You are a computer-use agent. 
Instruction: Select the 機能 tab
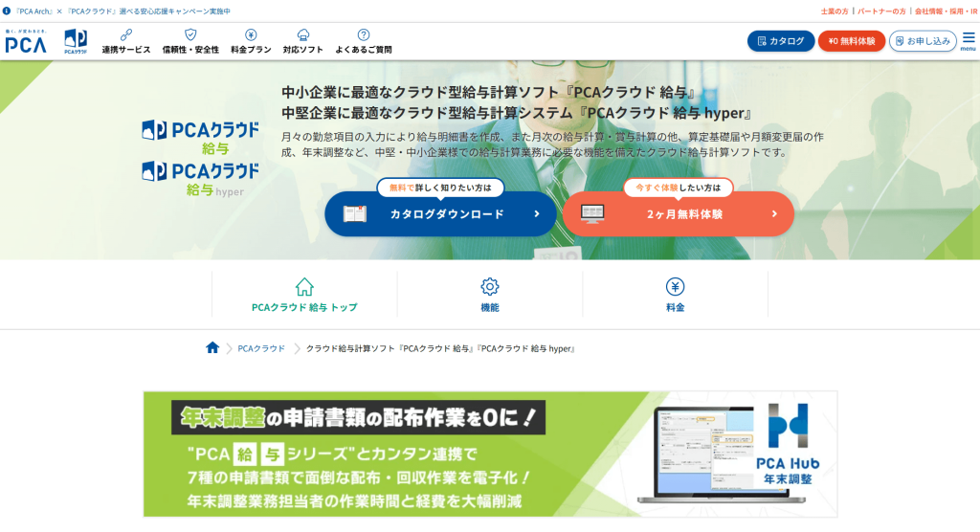(490, 295)
